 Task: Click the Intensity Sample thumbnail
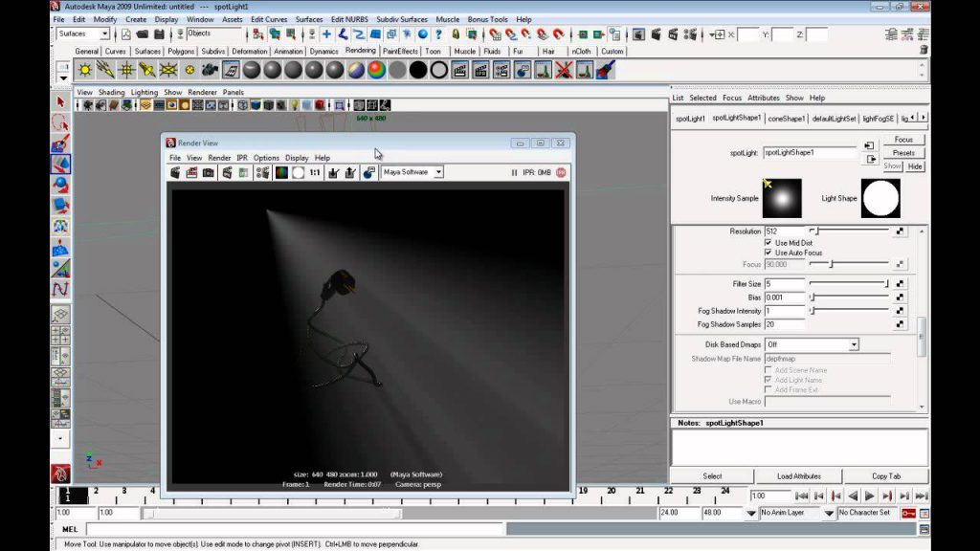(x=782, y=198)
